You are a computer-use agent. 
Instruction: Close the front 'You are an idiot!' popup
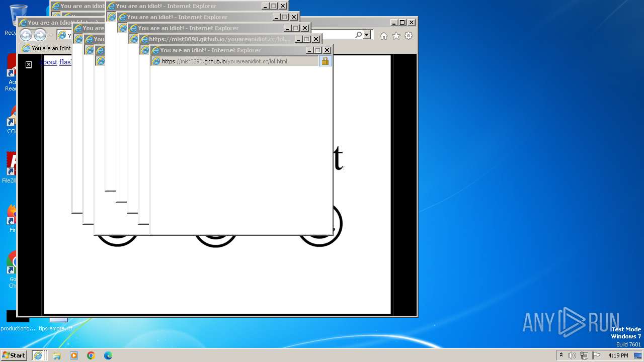coord(327,50)
